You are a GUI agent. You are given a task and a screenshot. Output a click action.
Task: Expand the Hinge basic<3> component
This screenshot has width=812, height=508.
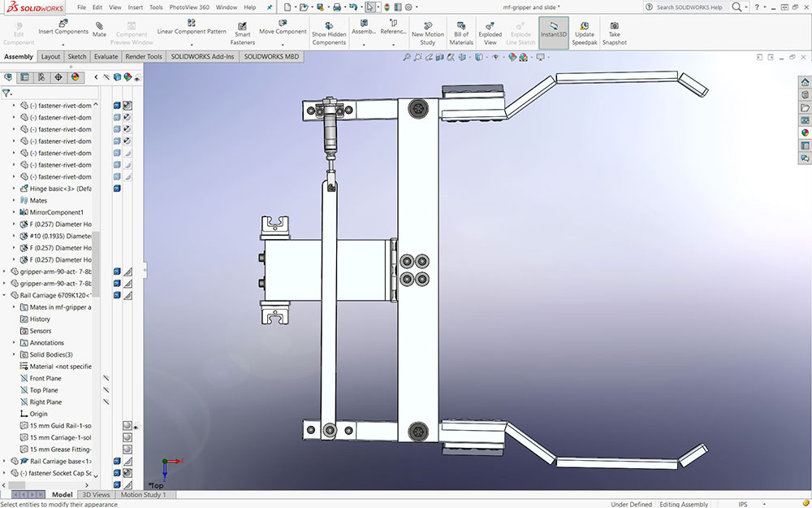pyautogui.click(x=14, y=189)
